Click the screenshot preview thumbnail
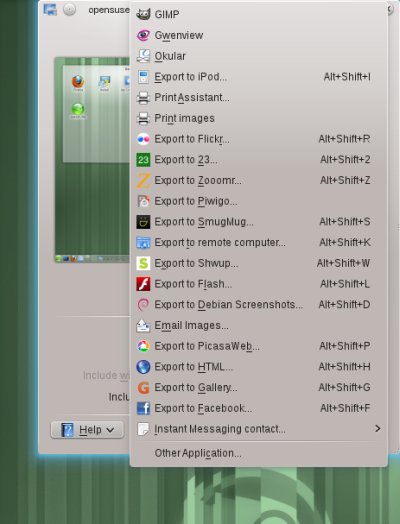 93,160
